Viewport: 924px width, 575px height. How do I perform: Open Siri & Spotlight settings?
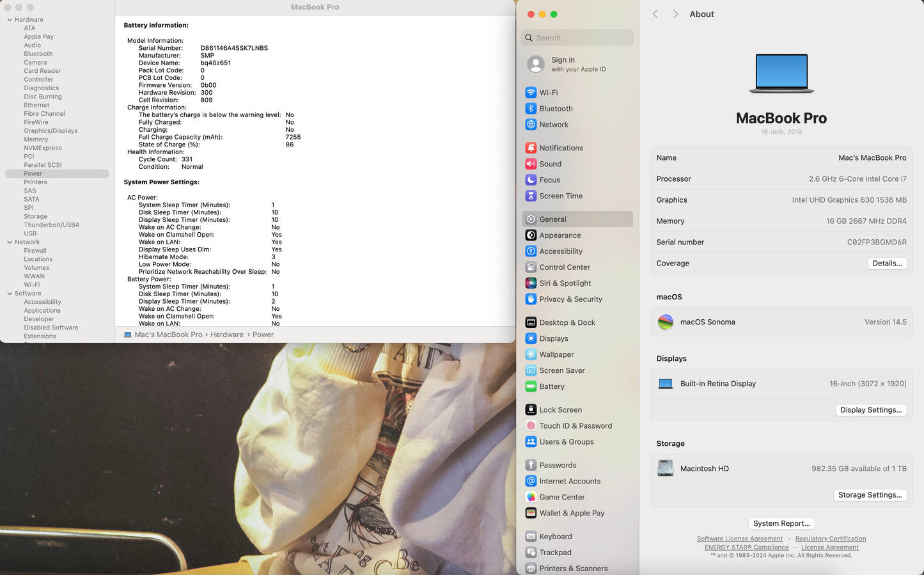(565, 283)
